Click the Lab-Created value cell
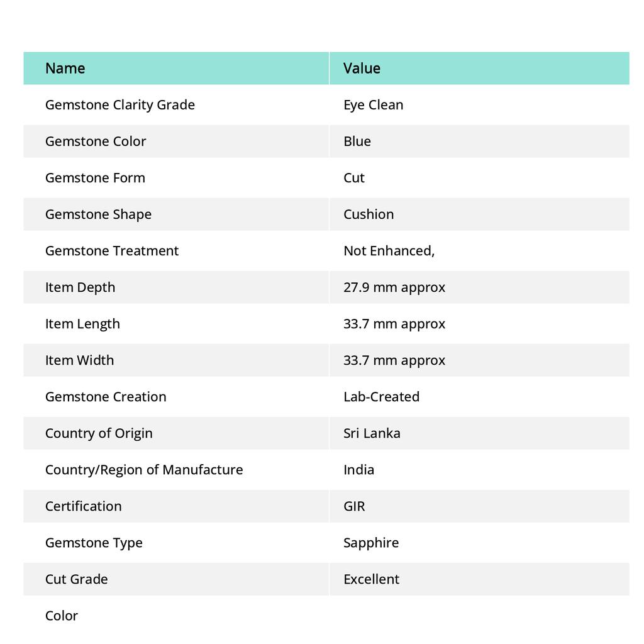The image size is (644, 644). [381, 397]
